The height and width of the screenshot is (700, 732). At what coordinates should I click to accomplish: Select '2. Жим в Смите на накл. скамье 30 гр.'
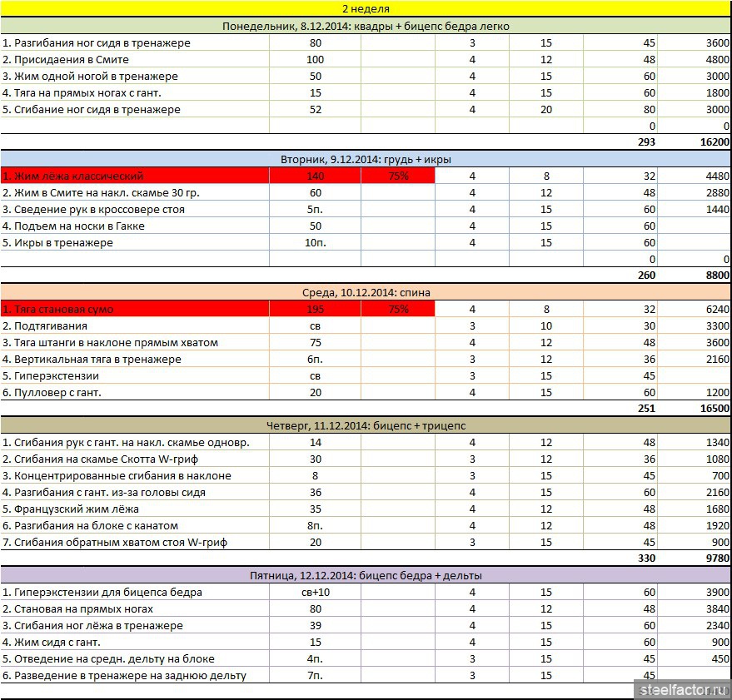click(x=135, y=193)
